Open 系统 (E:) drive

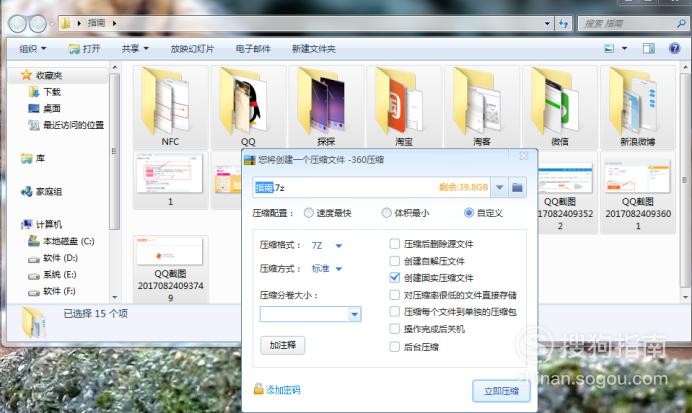coord(60,274)
